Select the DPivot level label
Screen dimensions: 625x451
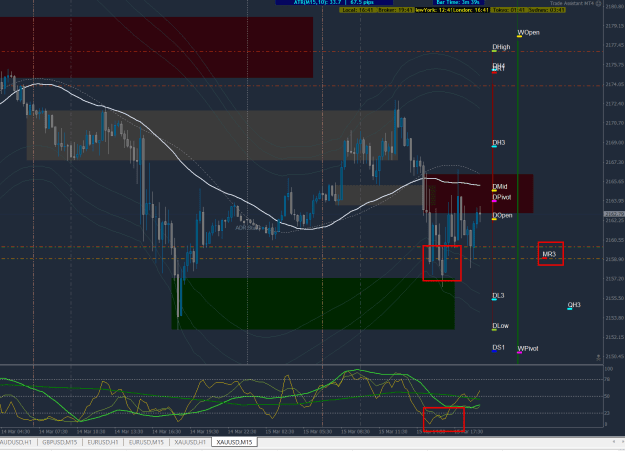coord(502,197)
